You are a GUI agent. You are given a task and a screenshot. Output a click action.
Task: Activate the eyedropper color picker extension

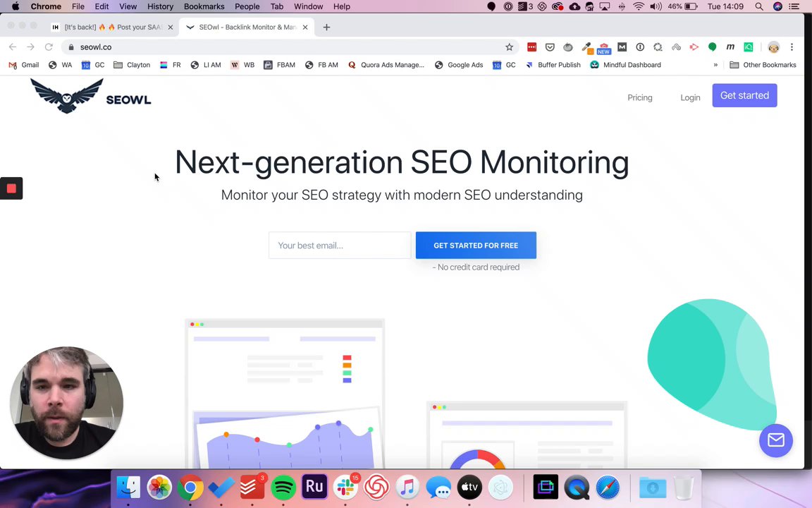586,47
